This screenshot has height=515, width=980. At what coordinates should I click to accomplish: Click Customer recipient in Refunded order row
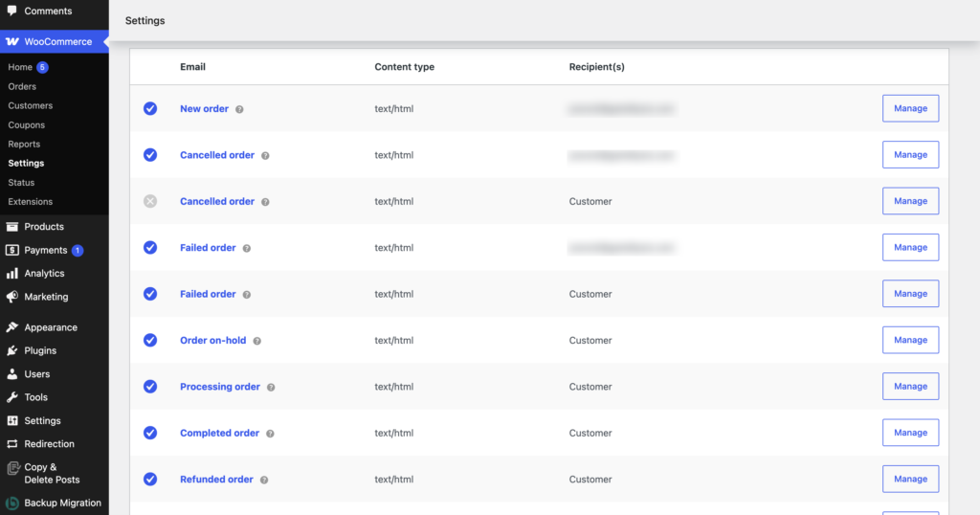pyautogui.click(x=590, y=480)
